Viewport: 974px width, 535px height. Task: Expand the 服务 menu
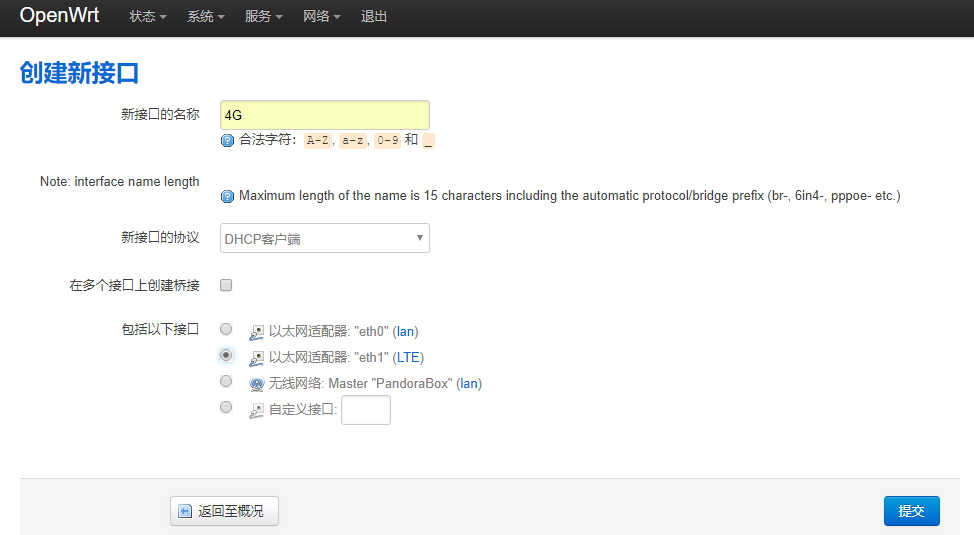pos(263,17)
